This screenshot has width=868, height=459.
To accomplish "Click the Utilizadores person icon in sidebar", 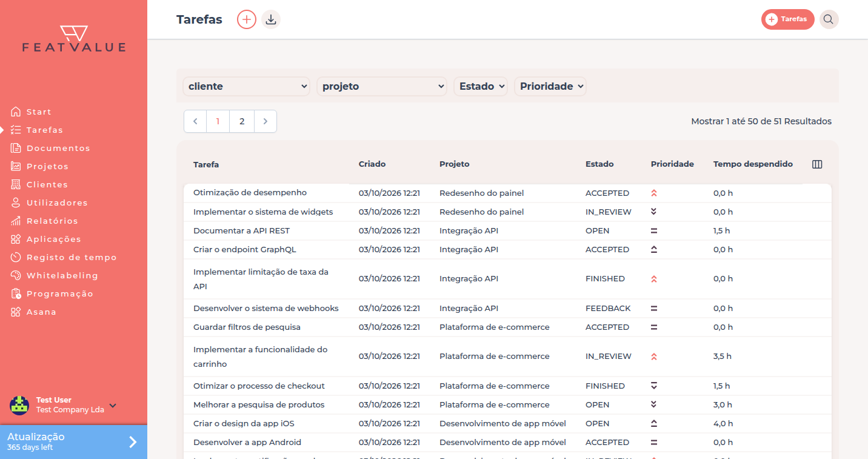I will click(x=16, y=203).
